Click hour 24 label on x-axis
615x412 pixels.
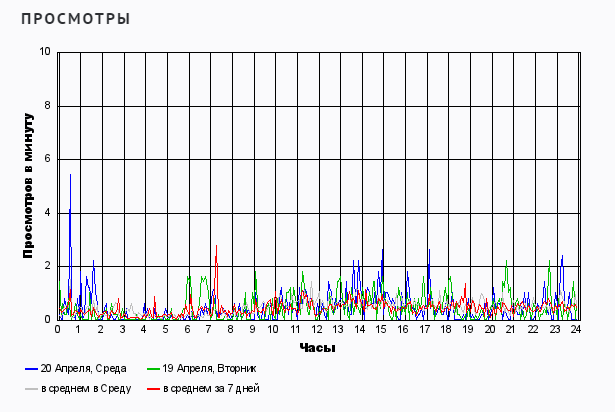point(576,329)
